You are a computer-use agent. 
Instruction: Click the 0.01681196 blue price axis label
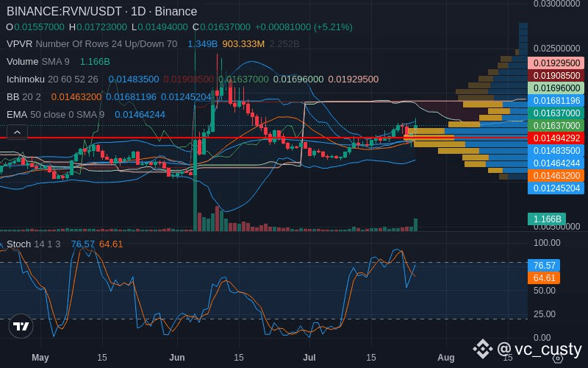(556, 101)
